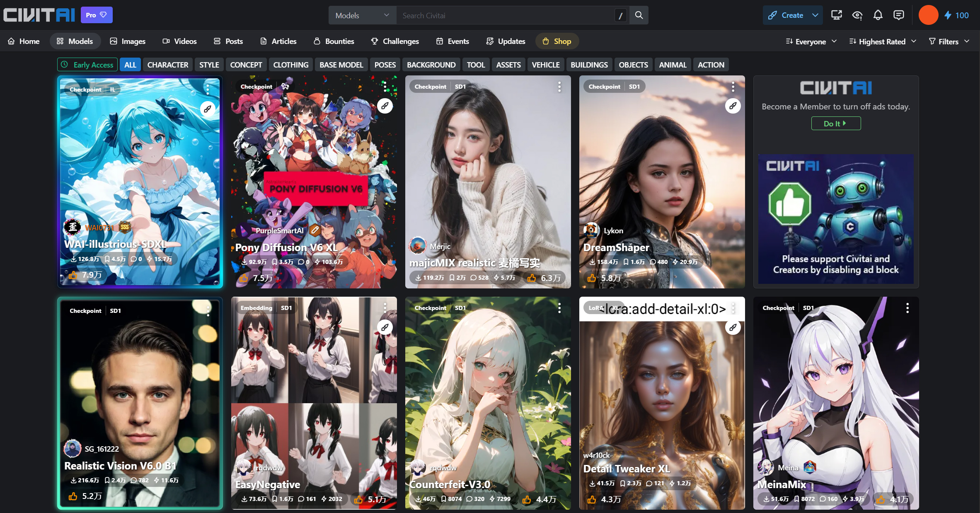This screenshot has width=980, height=513.
Task: Click thumbs-up on Detail Tweaker XL card
Action: 592,499
